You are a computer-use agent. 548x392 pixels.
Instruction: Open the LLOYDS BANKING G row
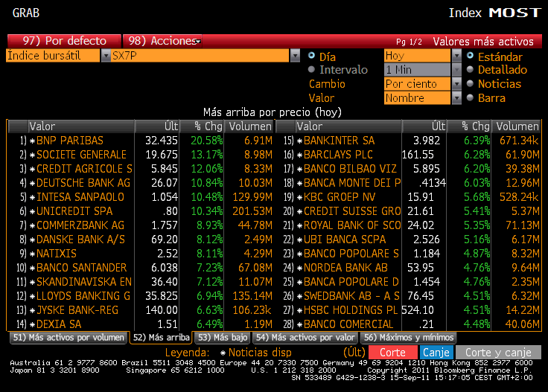(x=141, y=296)
